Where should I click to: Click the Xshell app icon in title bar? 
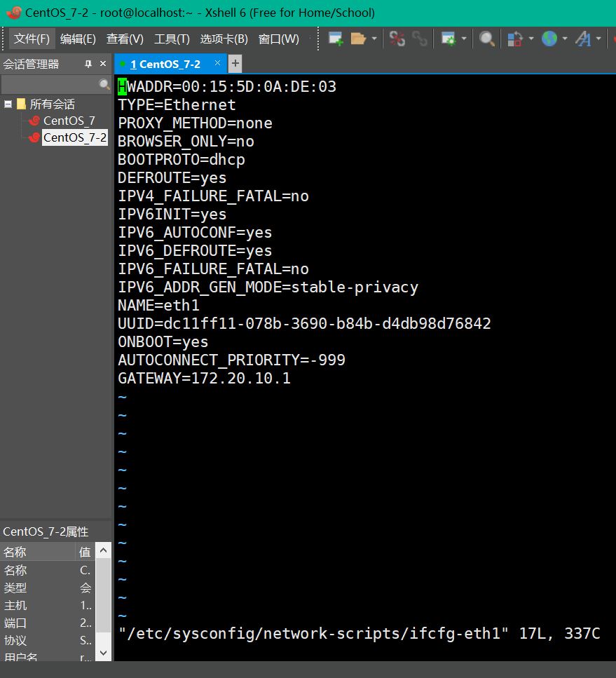13,13
